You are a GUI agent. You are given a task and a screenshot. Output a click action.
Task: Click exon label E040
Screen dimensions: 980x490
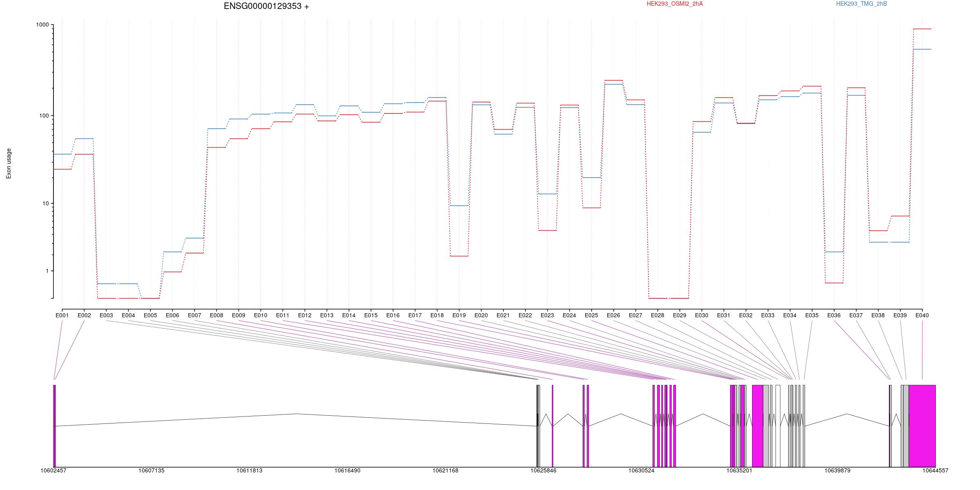pyautogui.click(x=922, y=315)
